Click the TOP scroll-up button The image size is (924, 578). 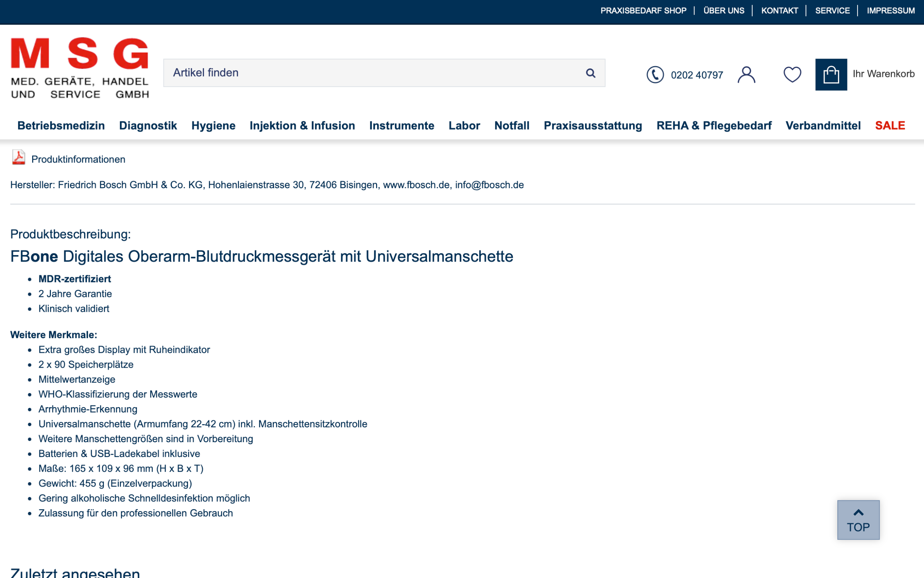pyautogui.click(x=858, y=520)
